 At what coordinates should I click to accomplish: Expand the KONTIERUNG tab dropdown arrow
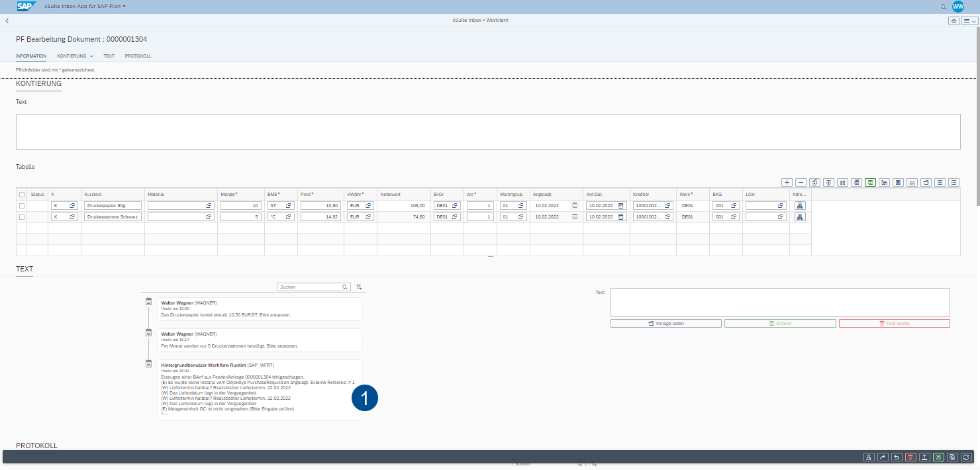coord(91,56)
